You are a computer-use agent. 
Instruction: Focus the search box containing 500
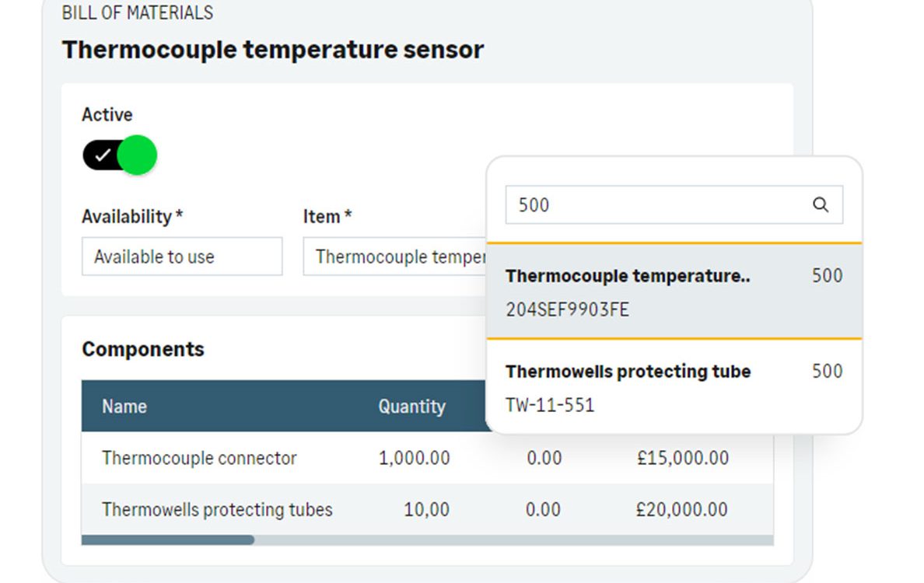point(674,205)
